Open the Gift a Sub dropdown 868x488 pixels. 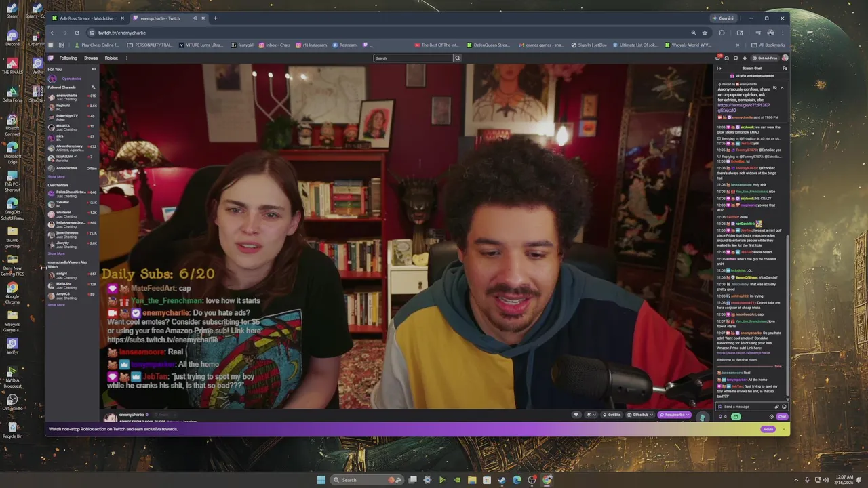(639, 415)
